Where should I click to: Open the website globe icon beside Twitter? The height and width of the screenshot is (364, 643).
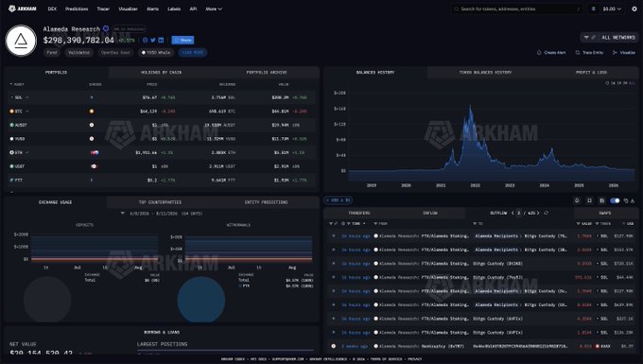tap(146, 40)
